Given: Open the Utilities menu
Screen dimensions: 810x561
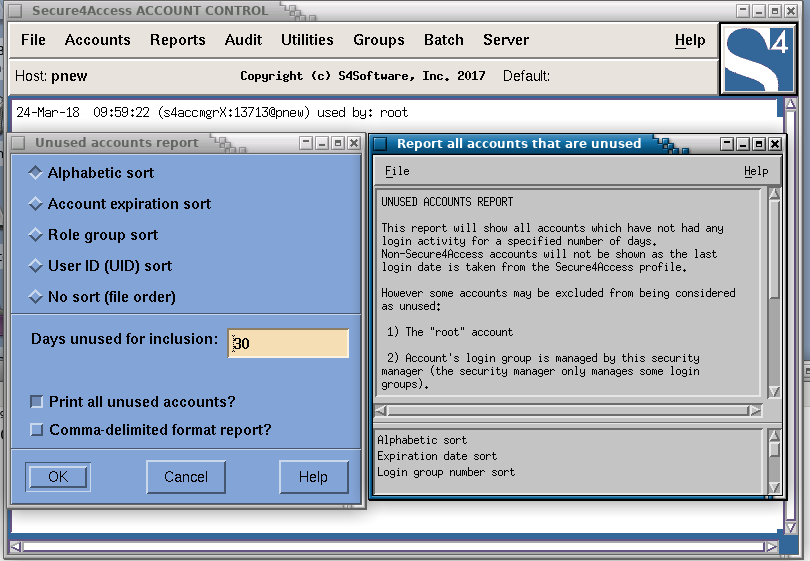Looking at the screenshot, I should [x=307, y=40].
